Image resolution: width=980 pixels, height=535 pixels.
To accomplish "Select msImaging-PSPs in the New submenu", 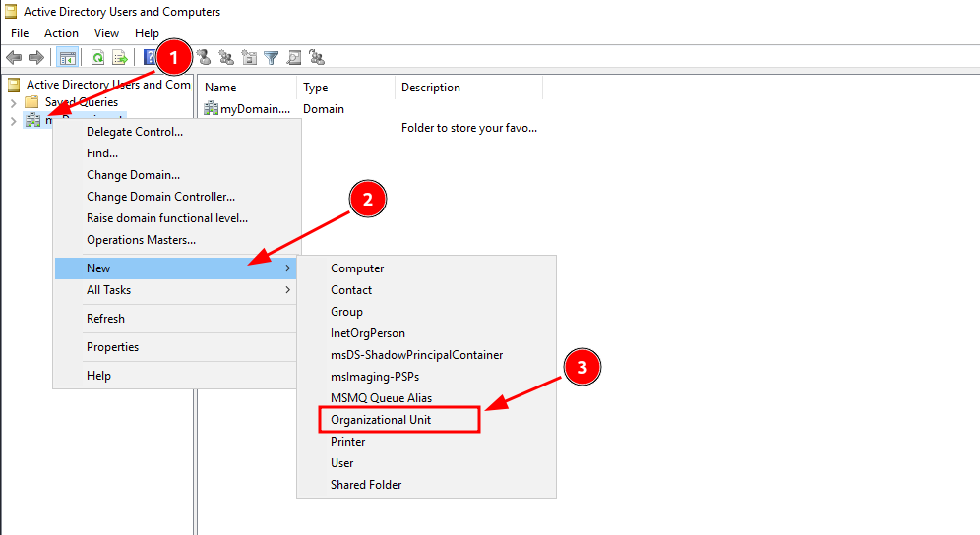I will click(426, 377).
